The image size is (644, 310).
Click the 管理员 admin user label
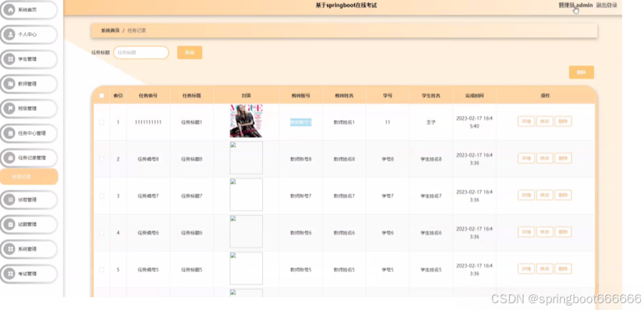(575, 5)
